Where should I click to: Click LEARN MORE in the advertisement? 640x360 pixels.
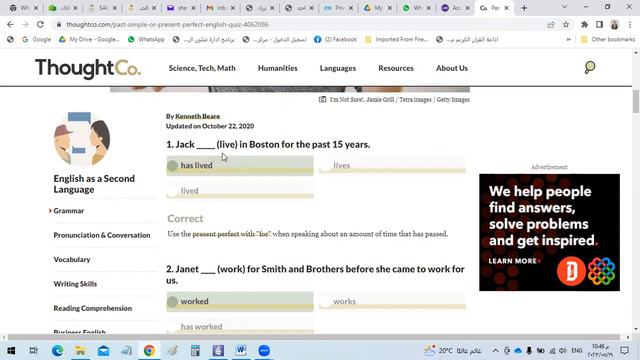(514, 261)
